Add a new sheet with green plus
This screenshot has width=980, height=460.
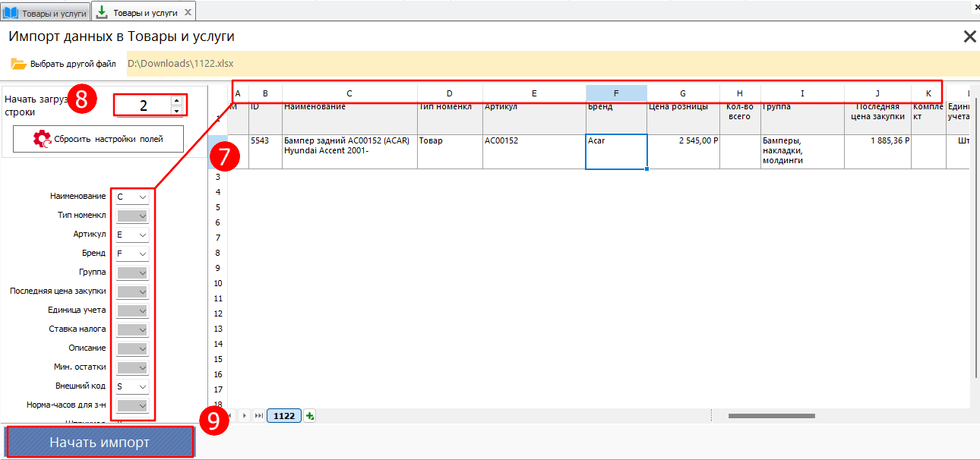click(310, 415)
